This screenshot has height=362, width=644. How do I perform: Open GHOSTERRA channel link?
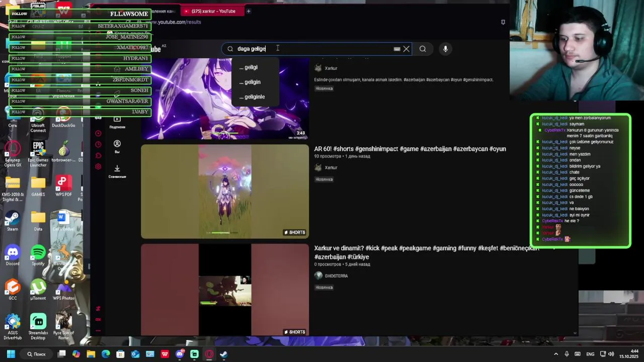click(336, 276)
